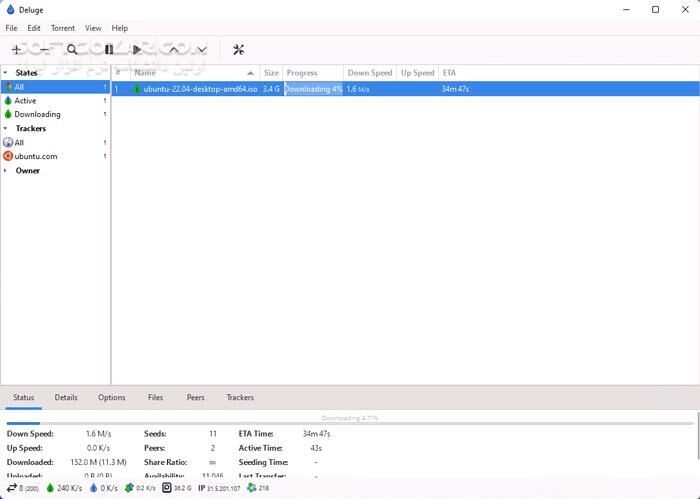Filter by ubuntu.com tracker
The height and width of the screenshot is (499, 700).
[35, 157]
